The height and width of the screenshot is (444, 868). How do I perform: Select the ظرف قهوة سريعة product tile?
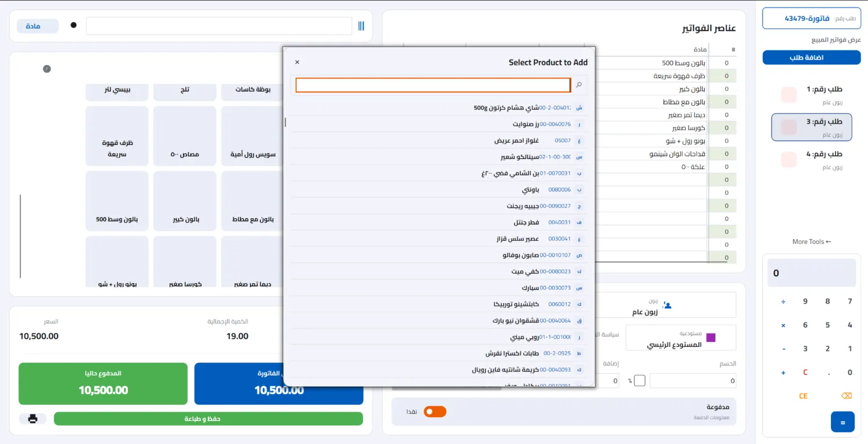tap(117, 136)
